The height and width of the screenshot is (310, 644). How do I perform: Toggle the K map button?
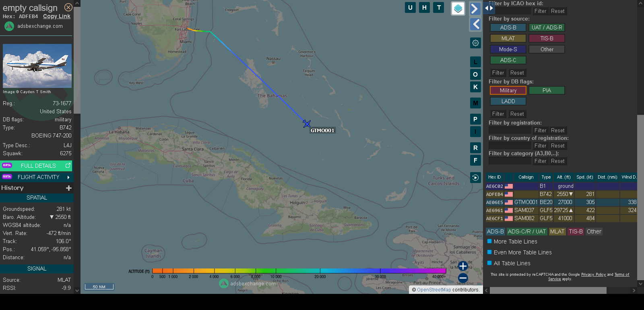(x=475, y=87)
